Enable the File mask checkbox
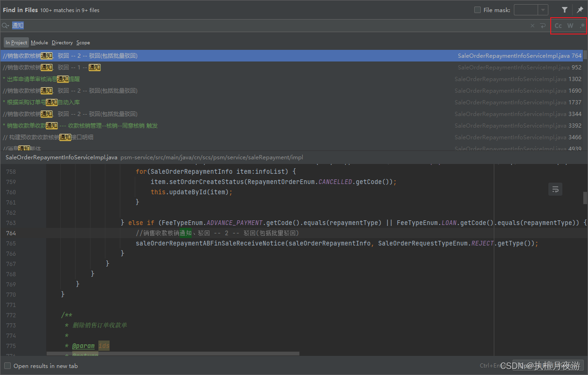 coord(477,10)
